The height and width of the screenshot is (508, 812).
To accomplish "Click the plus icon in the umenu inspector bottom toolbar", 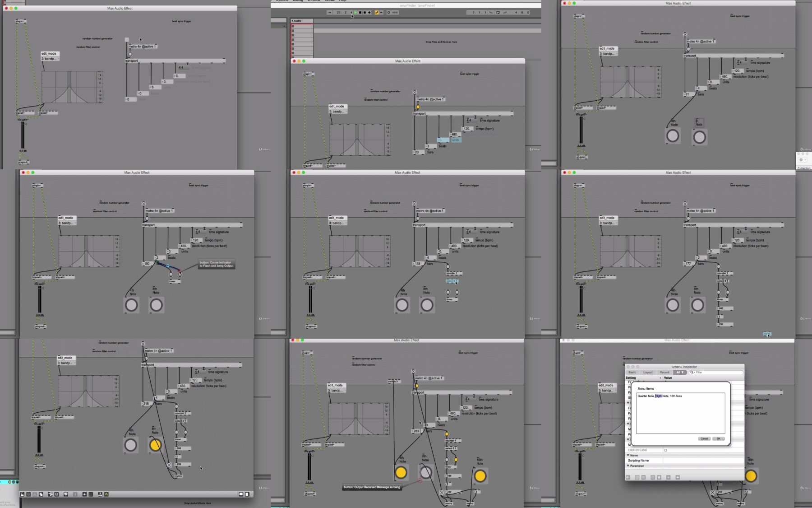I will 668,477.
